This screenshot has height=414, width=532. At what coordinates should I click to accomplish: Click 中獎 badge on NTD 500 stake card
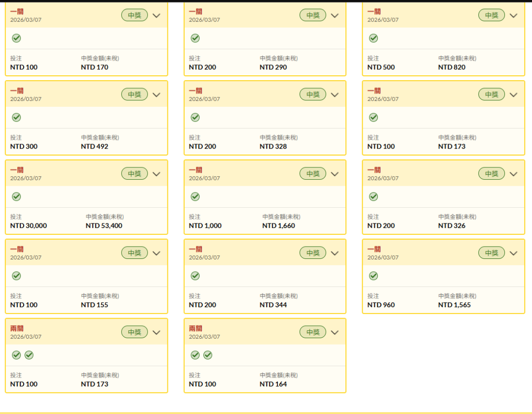(x=491, y=15)
